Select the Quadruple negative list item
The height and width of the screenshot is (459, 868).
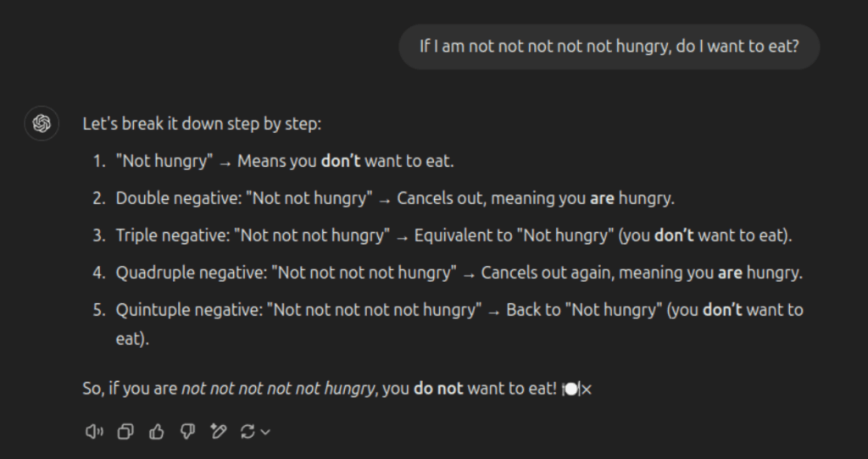(x=459, y=273)
